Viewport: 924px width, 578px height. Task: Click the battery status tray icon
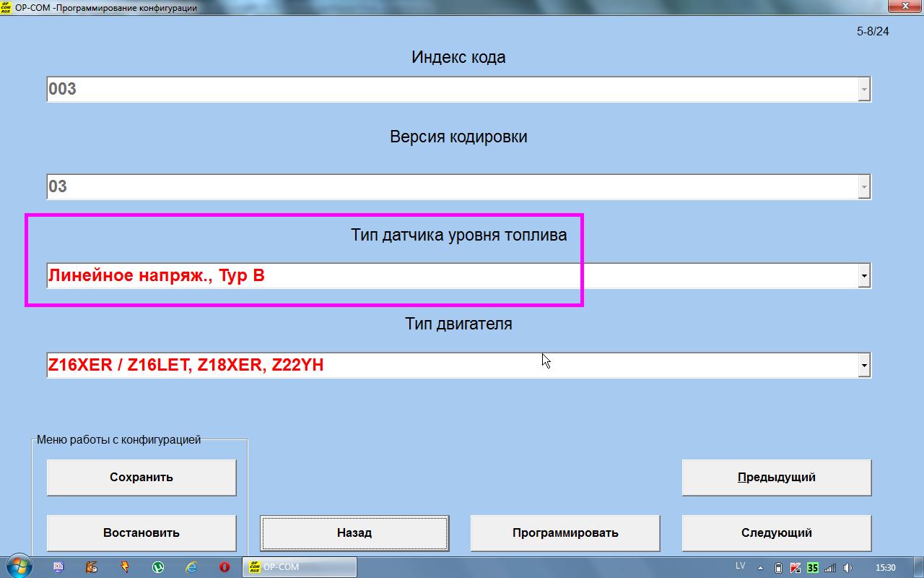(778, 568)
